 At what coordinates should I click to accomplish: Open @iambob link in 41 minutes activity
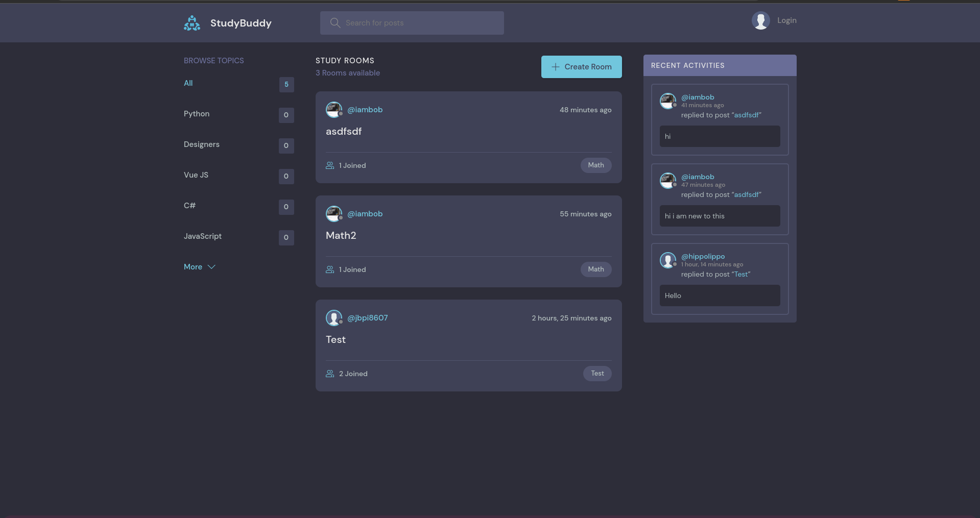pyautogui.click(x=698, y=97)
